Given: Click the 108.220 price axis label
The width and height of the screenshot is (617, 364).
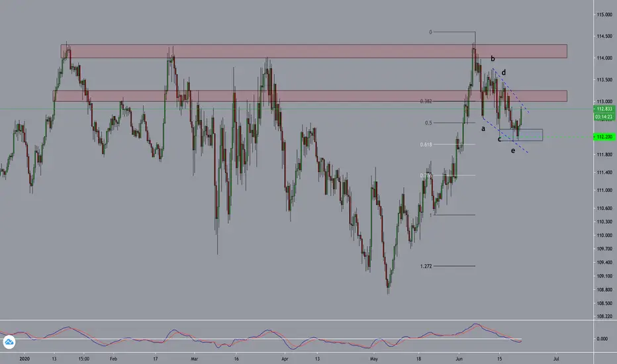Looking at the screenshot, I should pyautogui.click(x=604, y=316).
